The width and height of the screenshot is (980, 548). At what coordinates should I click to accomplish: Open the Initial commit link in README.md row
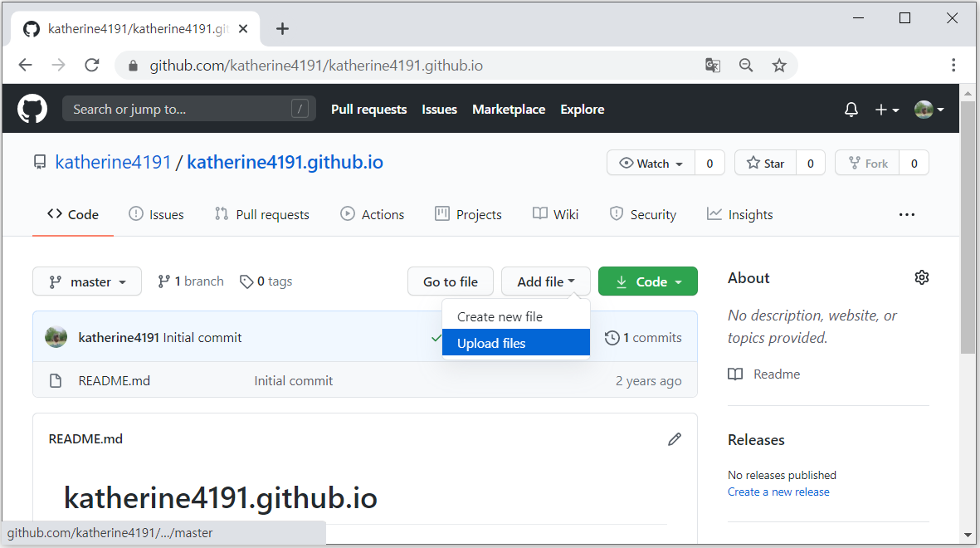coord(294,381)
